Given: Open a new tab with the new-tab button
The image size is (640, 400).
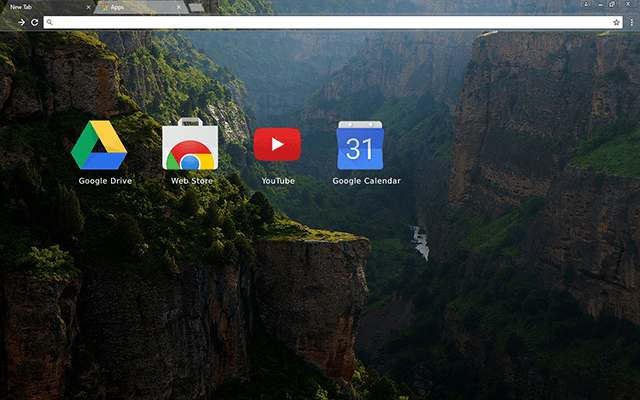Looking at the screenshot, I should tap(197, 6).
